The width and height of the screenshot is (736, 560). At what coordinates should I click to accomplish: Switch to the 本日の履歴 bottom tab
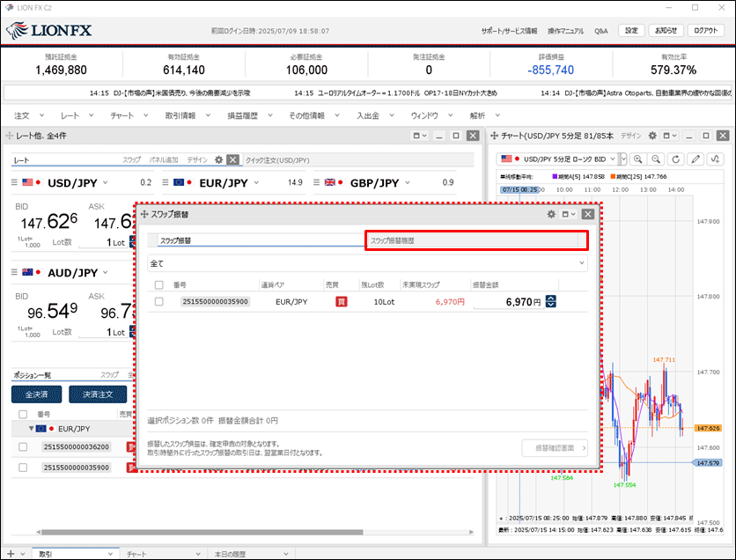point(251,554)
